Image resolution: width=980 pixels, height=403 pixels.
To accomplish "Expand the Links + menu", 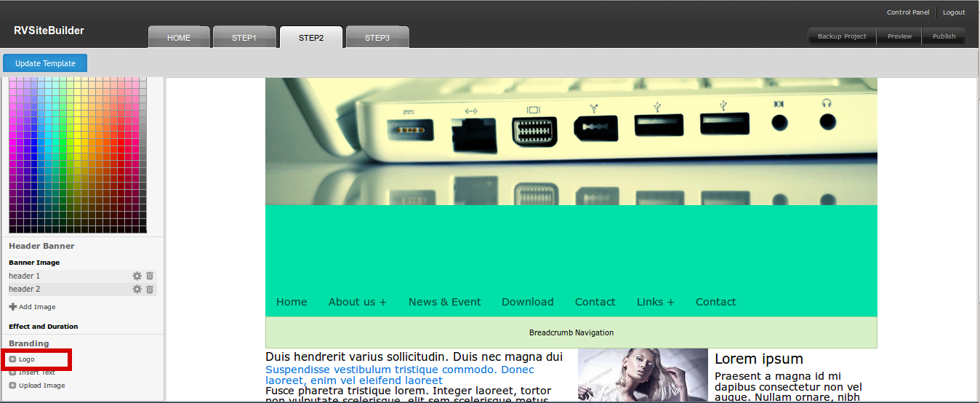I will 655,302.
